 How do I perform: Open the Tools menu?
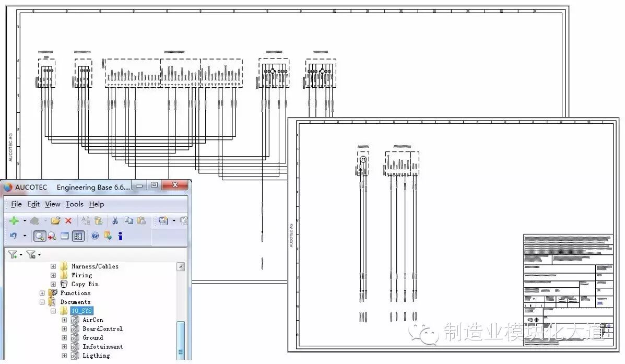pos(75,204)
